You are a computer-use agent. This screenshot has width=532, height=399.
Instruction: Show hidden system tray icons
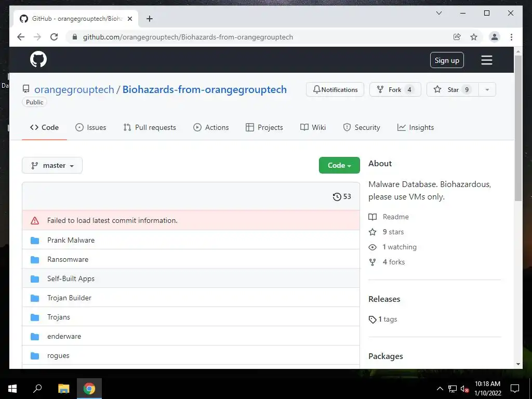click(x=440, y=389)
